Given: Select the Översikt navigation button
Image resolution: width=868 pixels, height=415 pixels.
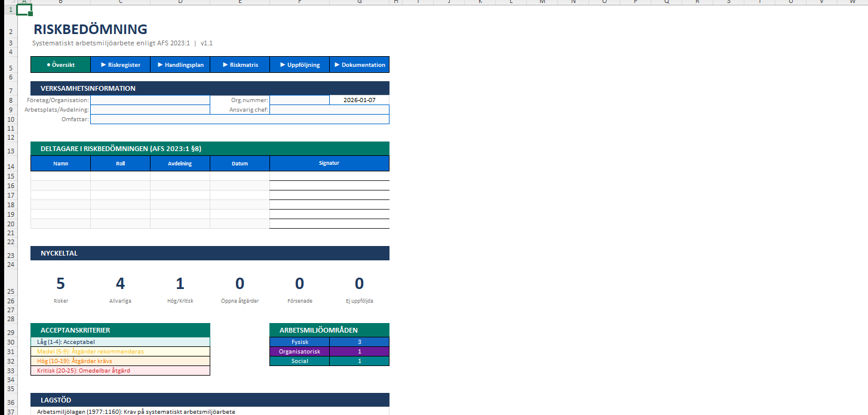Looking at the screenshot, I should [60, 64].
